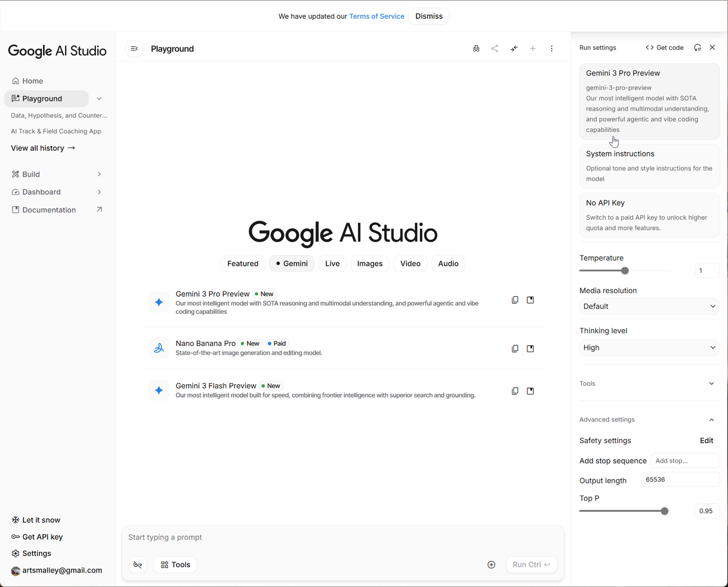Viewport: 728px width, 587px height.
Task: Dismiss the Terms of Service banner
Action: click(429, 16)
